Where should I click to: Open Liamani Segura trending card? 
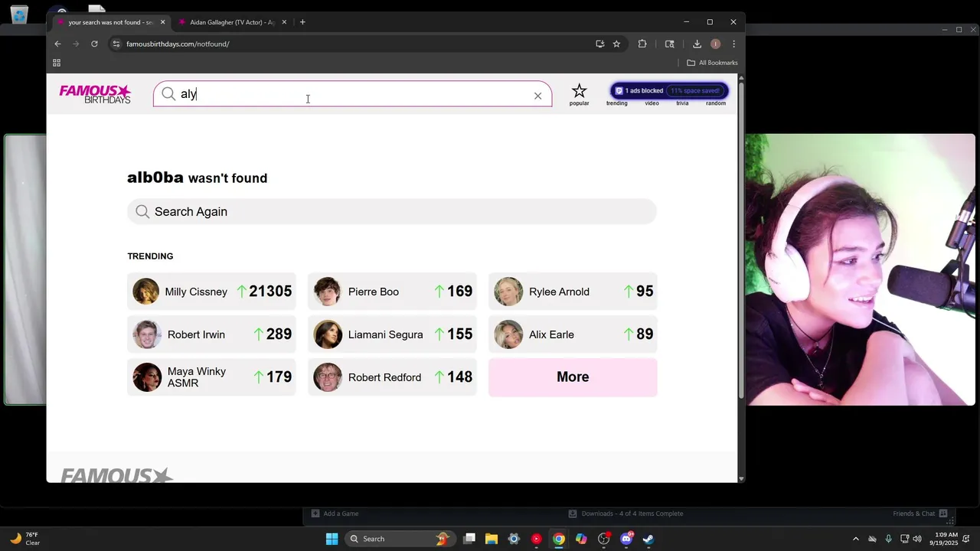coord(392,334)
